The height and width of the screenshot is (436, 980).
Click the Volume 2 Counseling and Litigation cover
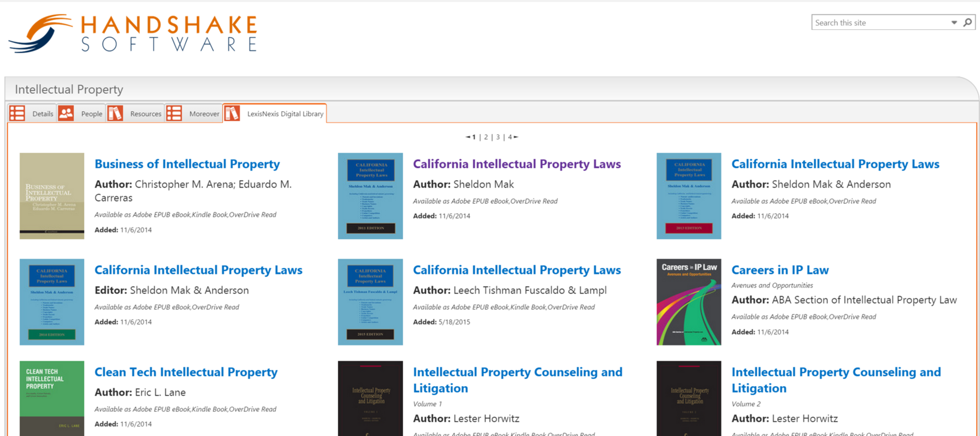click(689, 398)
